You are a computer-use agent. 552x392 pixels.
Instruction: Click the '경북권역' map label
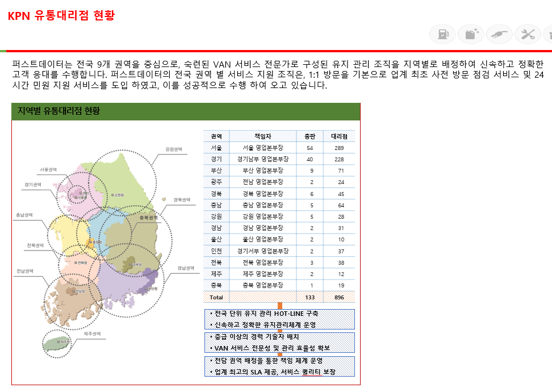(x=182, y=200)
